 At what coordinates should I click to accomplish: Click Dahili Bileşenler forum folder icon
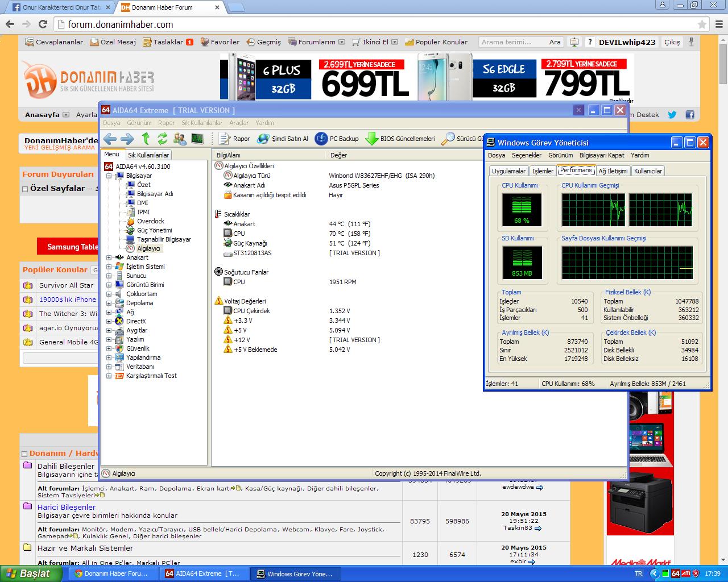(27, 465)
